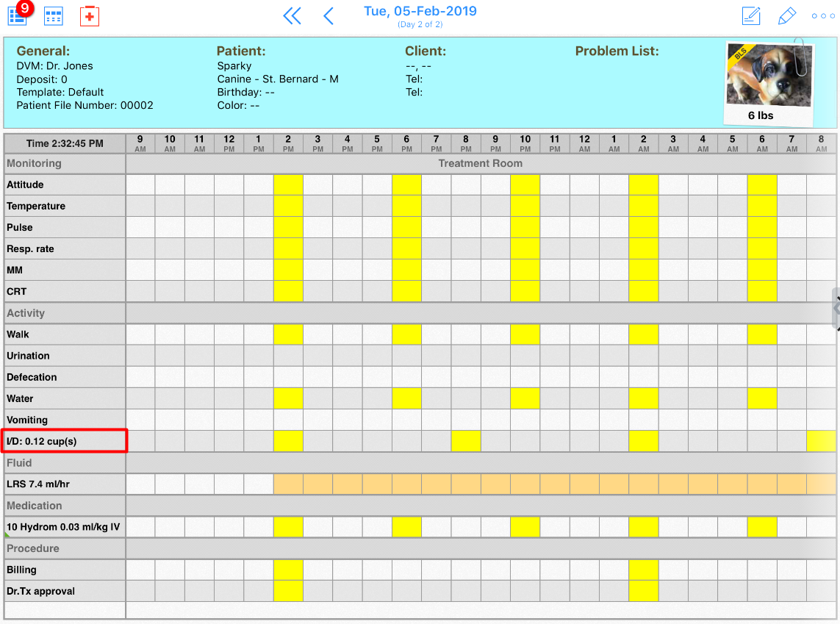Tap the Canine - St. Bernard - M line
The image size is (840, 624).
[x=278, y=79]
